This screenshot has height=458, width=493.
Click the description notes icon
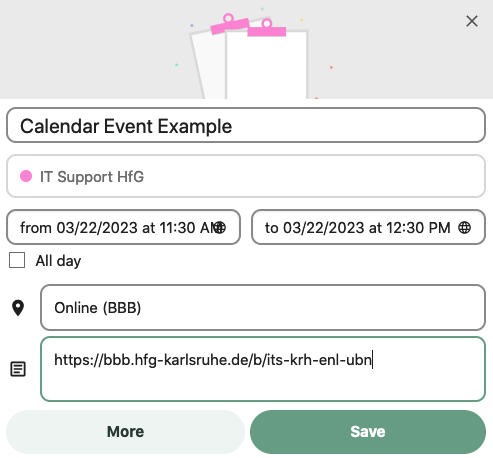[x=18, y=369]
